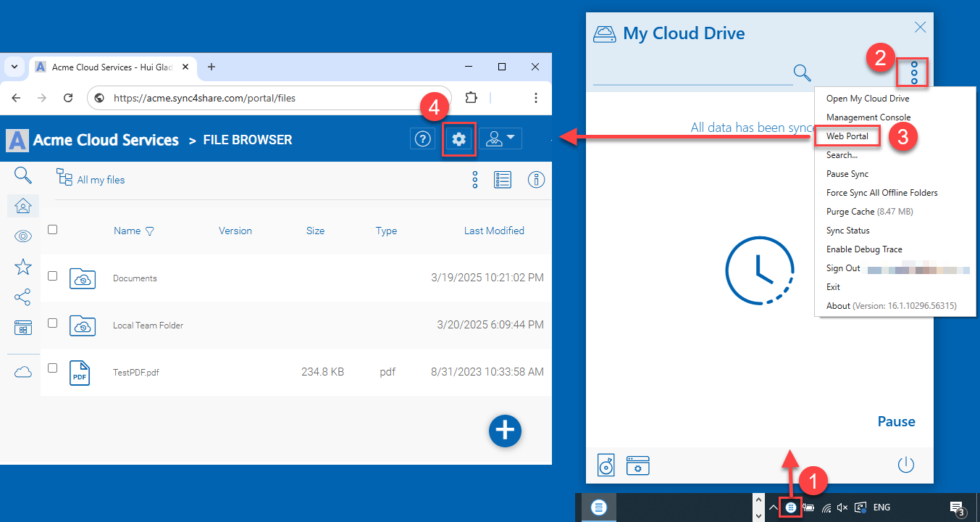
Task: Open the share icon in the sidebar
Action: tap(23, 297)
